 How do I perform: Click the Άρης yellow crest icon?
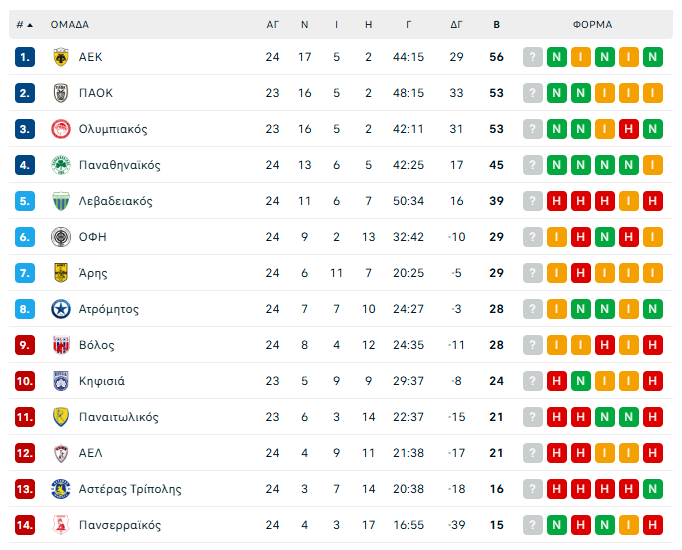pos(60,273)
